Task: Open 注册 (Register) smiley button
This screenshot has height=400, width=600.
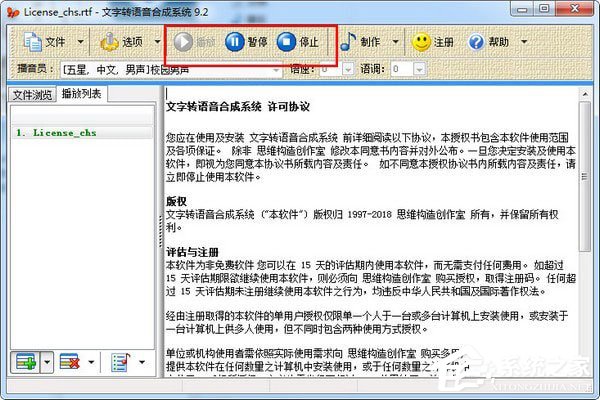Action: point(433,42)
